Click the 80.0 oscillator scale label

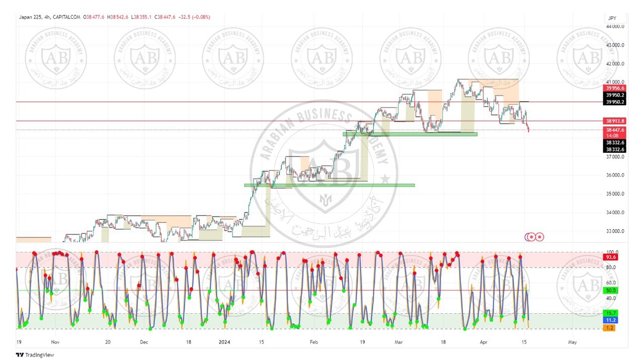tap(611, 267)
